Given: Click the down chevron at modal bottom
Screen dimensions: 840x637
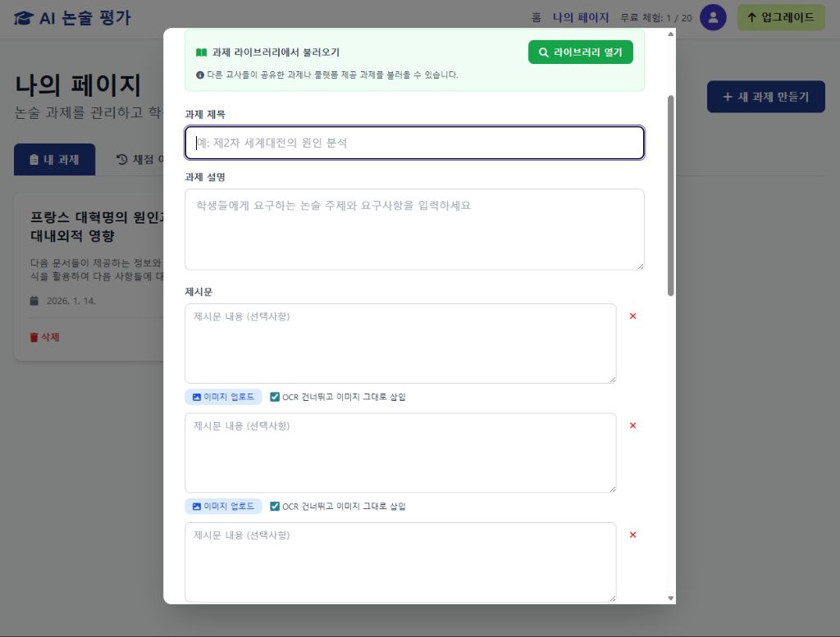Looking at the screenshot, I should (670, 598).
